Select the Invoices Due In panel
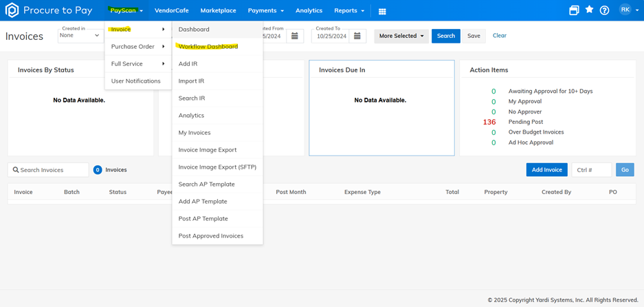Screen dimensions: 644x307 381,108
